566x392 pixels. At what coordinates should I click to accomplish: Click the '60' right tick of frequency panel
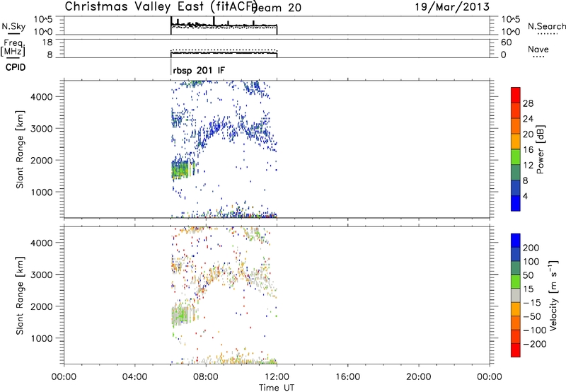pyautogui.click(x=506, y=42)
